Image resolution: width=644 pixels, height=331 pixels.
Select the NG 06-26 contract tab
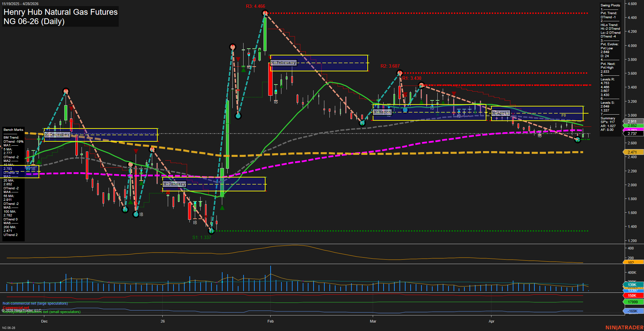tap(8, 327)
